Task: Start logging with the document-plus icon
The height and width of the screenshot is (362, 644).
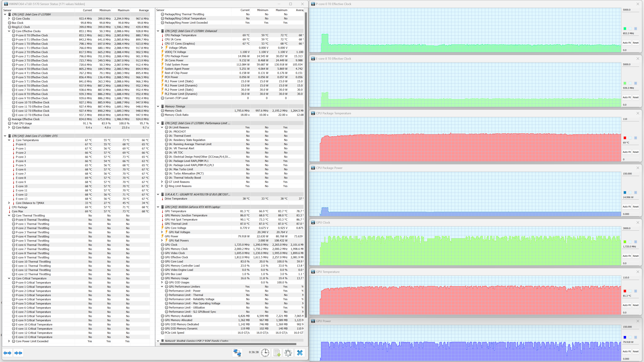Action: pos(277,353)
